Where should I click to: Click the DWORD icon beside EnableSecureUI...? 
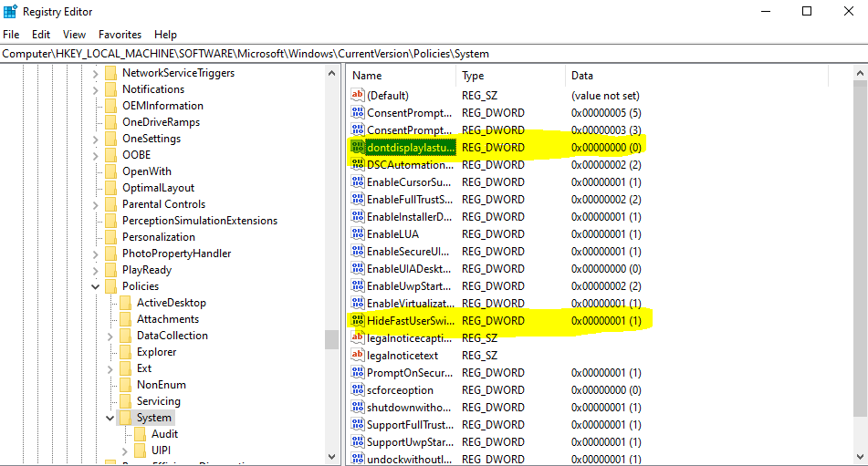click(x=358, y=252)
